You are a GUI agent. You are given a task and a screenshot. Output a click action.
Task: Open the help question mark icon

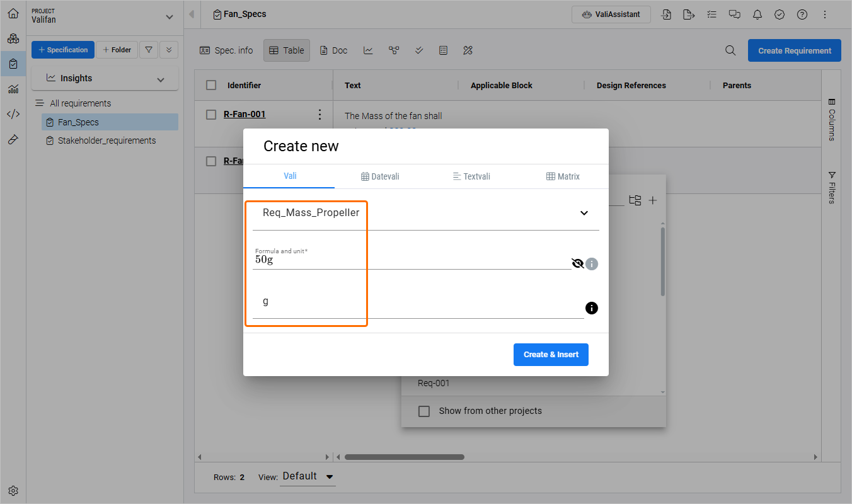click(x=802, y=14)
